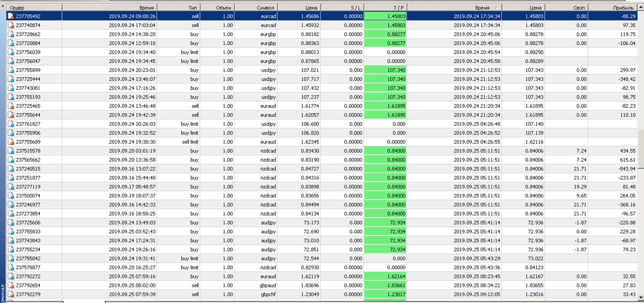Sort by the T / P column header
The image size is (644, 303).
point(385,8)
